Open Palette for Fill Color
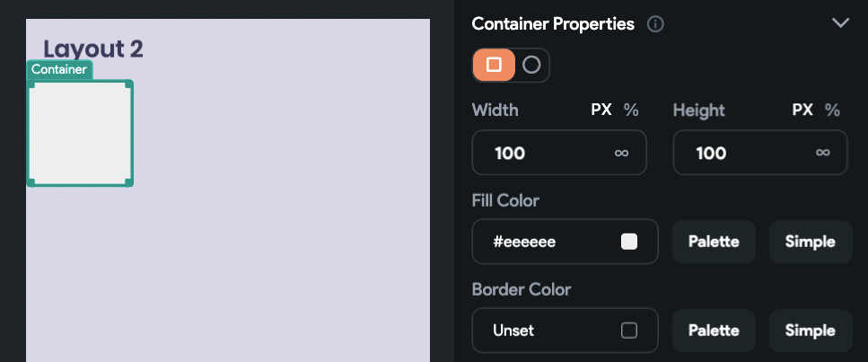The height and width of the screenshot is (362, 868). [x=714, y=242]
